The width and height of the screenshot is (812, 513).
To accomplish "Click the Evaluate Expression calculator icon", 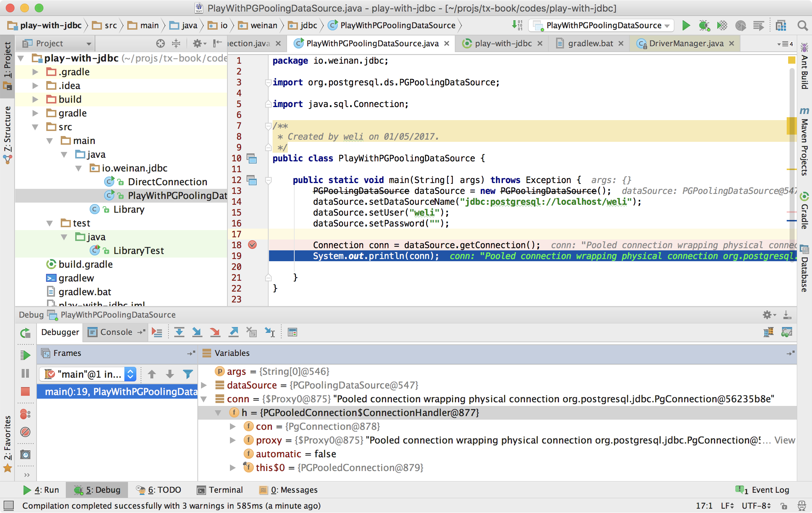I will click(292, 332).
